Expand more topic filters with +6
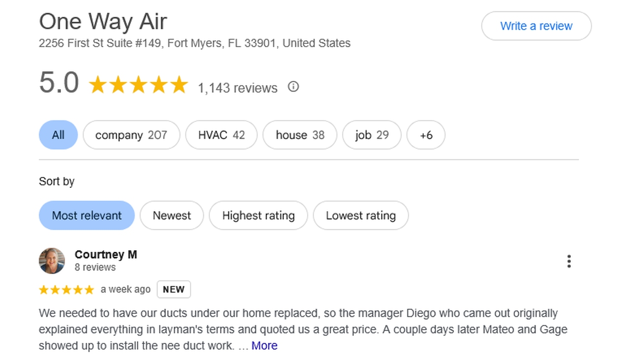630x364 pixels. point(426,135)
